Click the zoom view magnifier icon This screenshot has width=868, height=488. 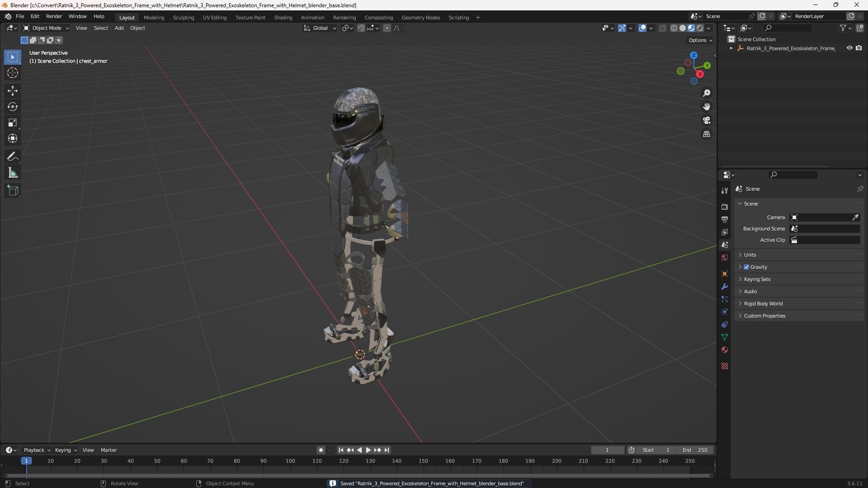(707, 93)
